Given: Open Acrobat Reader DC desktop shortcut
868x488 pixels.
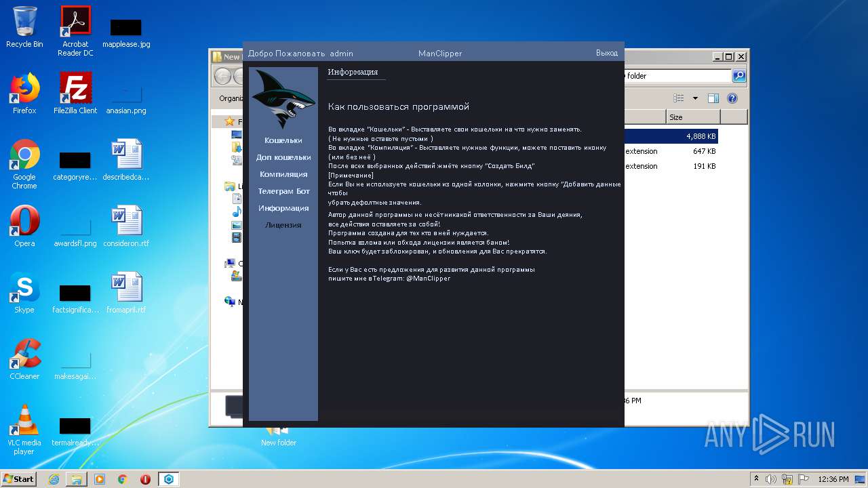Looking at the screenshot, I should (75, 31).
